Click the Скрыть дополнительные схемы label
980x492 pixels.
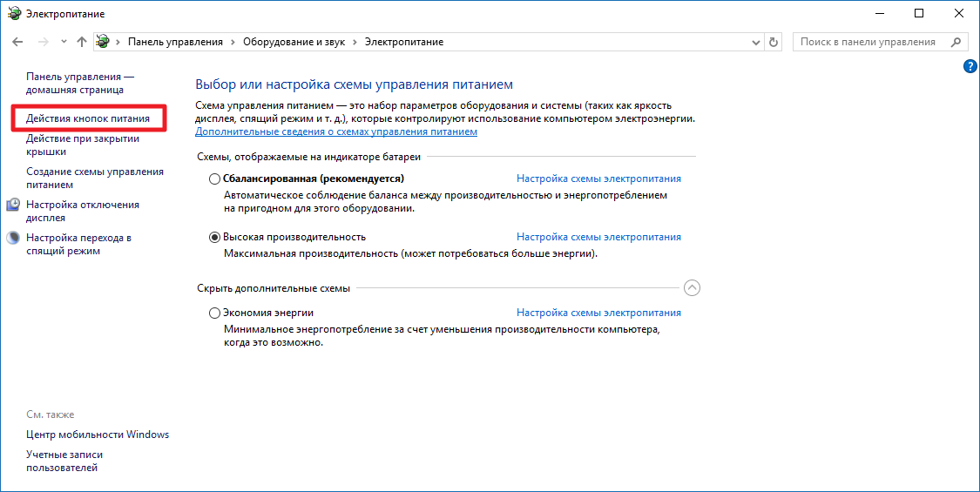point(274,288)
